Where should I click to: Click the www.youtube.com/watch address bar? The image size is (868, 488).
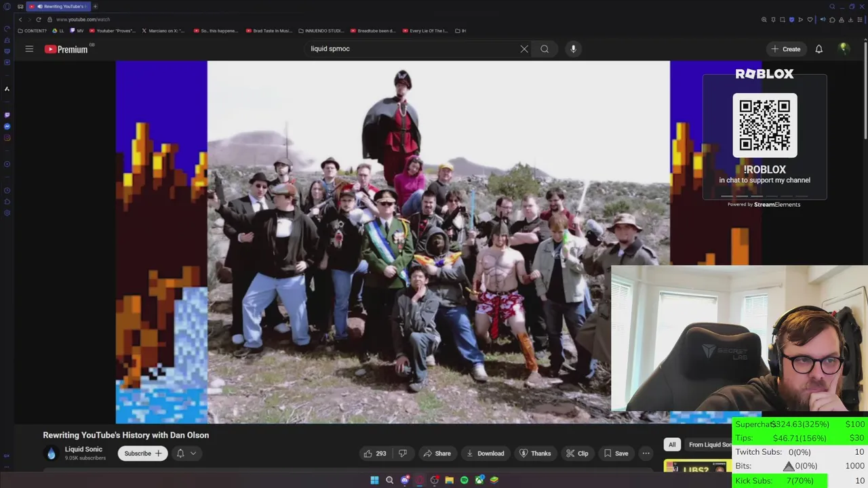(83, 20)
